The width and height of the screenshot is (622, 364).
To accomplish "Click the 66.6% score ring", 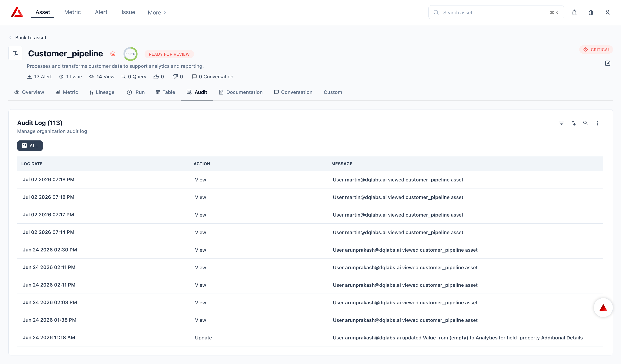I will (x=131, y=54).
